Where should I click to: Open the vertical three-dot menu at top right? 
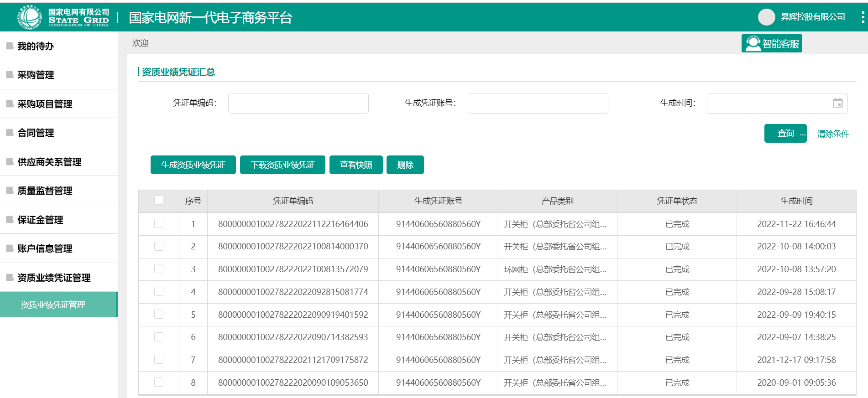point(862,17)
